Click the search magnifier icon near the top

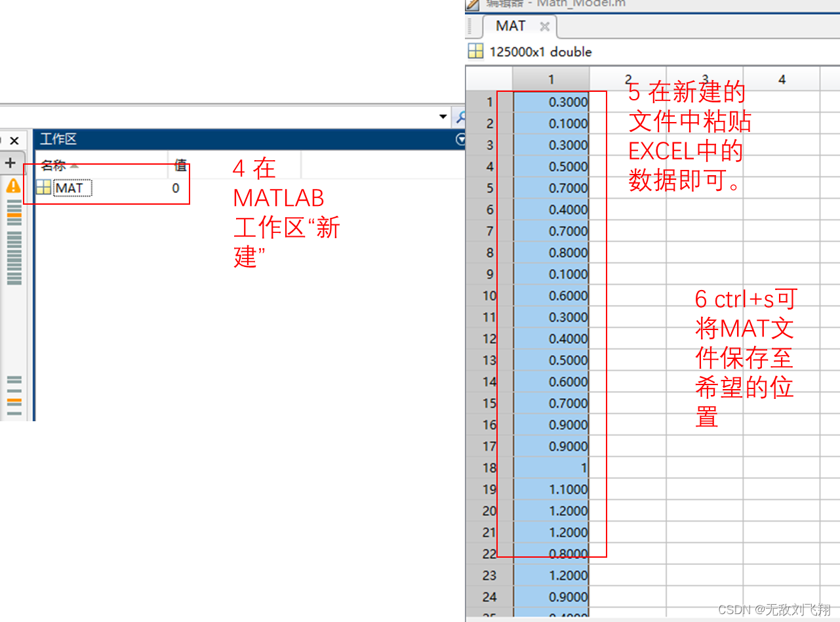tap(461, 117)
